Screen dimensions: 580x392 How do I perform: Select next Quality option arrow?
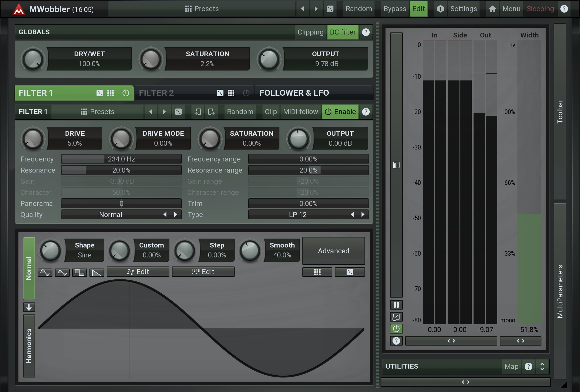pyautogui.click(x=176, y=214)
